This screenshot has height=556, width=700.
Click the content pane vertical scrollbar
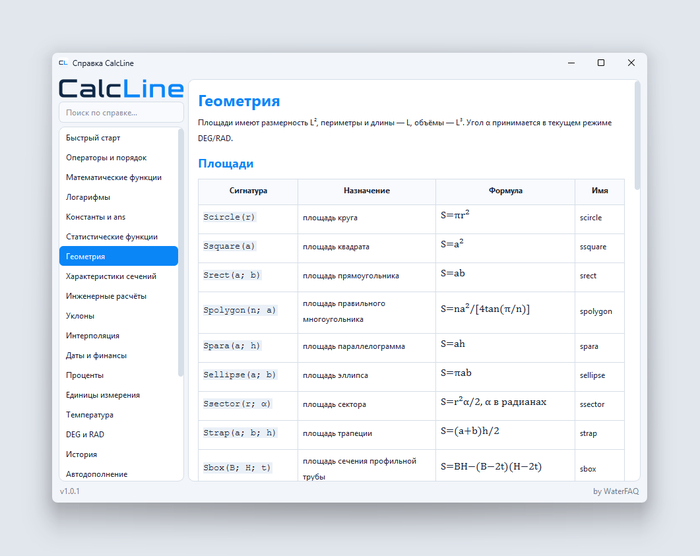click(637, 136)
